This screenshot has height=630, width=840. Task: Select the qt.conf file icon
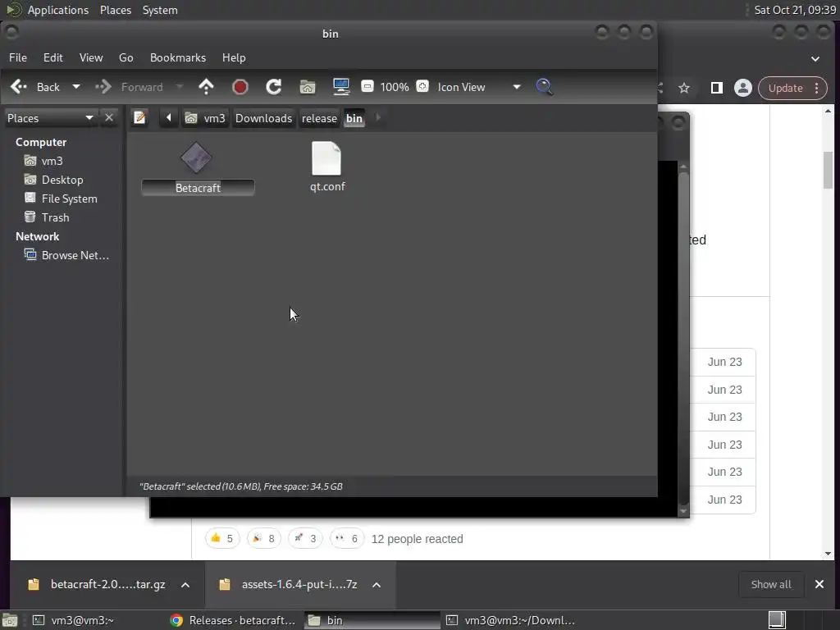click(x=326, y=158)
